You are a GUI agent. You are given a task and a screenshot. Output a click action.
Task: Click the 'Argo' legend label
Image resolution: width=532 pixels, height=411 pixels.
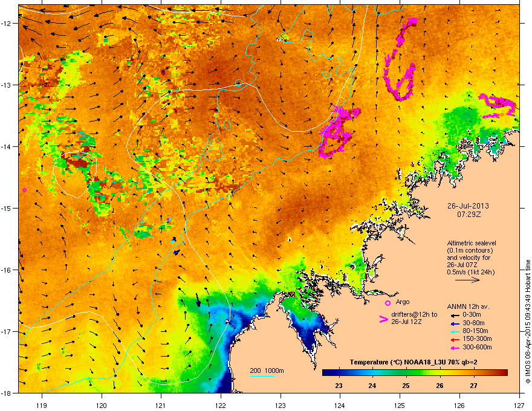403,302
